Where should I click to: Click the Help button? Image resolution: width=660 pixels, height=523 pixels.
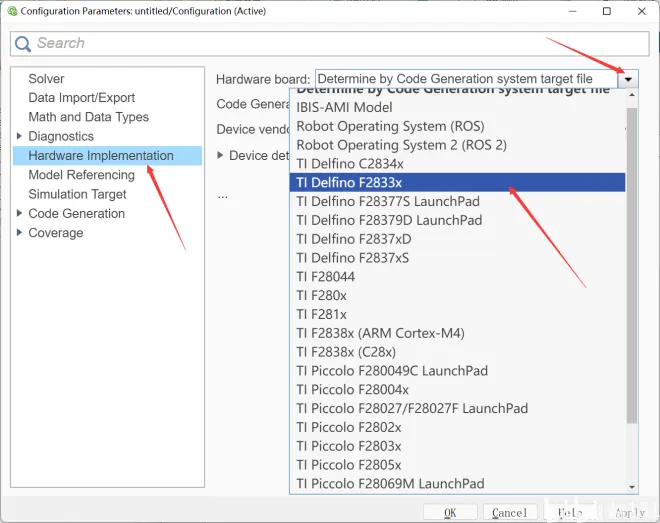[570, 512]
